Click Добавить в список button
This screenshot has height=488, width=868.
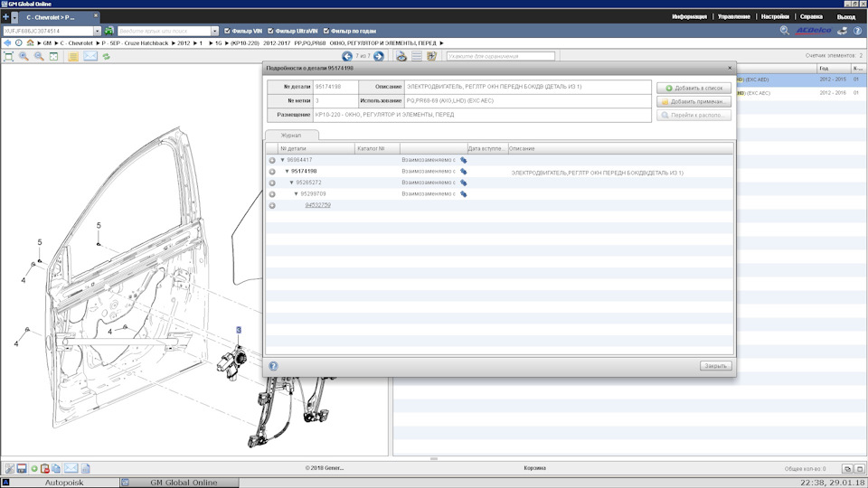pyautogui.click(x=693, y=89)
